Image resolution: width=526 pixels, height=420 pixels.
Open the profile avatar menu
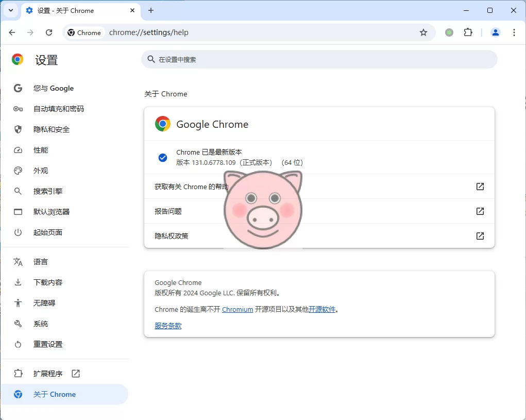coord(496,32)
